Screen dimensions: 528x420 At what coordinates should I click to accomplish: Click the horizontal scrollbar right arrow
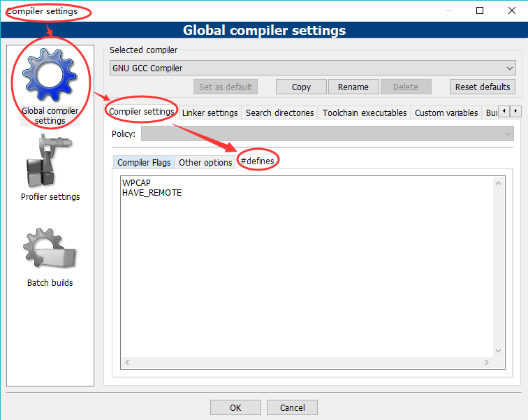tap(487, 363)
